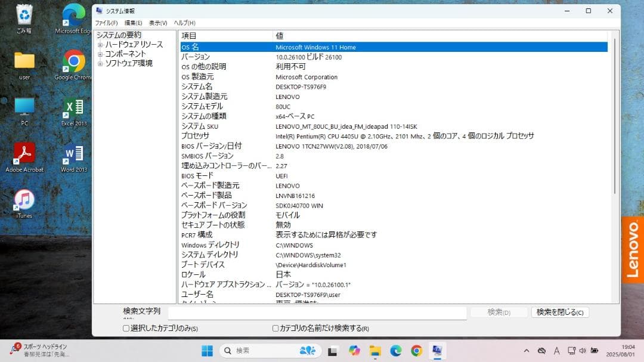Screen dimensions: 644x362
Task: Select the プロセッサ row
Action: [x=394, y=136]
